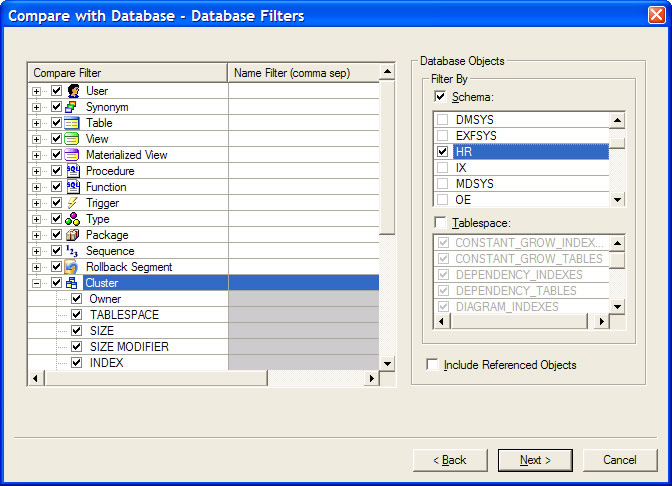Image resolution: width=672 pixels, height=486 pixels.
Task: Click the Rollback Segment icon
Action: 72,267
